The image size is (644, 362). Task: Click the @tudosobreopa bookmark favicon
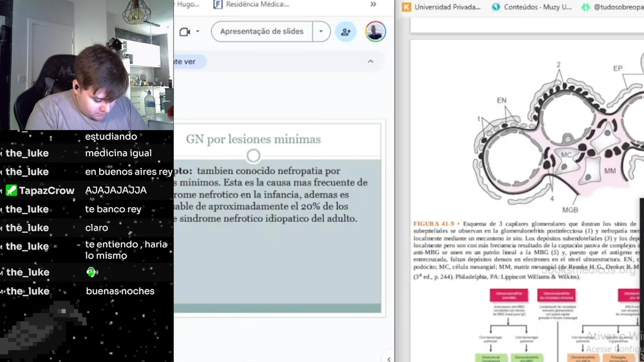click(x=585, y=7)
